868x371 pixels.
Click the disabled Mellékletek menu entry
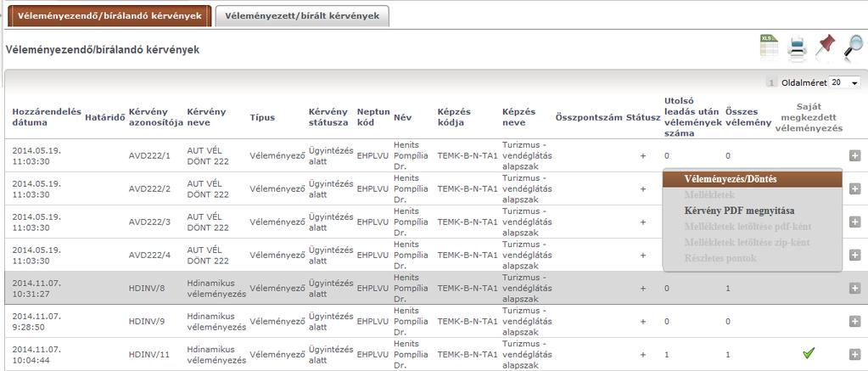point(709,195)
